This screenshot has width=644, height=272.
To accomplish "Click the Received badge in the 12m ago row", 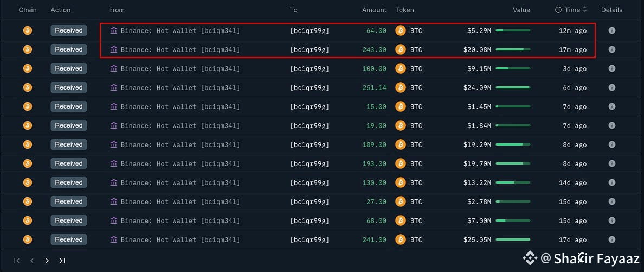I will (x=69, y=30).
